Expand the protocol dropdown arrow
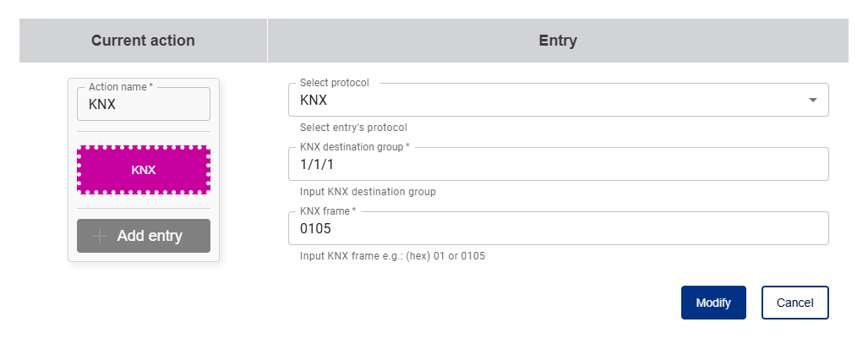 click(x=813, y=100)
